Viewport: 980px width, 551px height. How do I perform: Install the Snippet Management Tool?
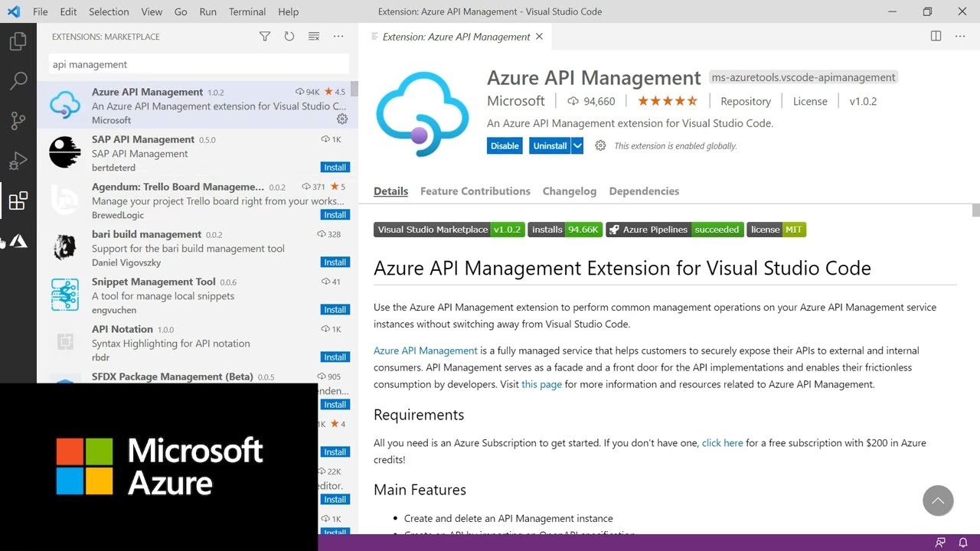coord(335,310)
